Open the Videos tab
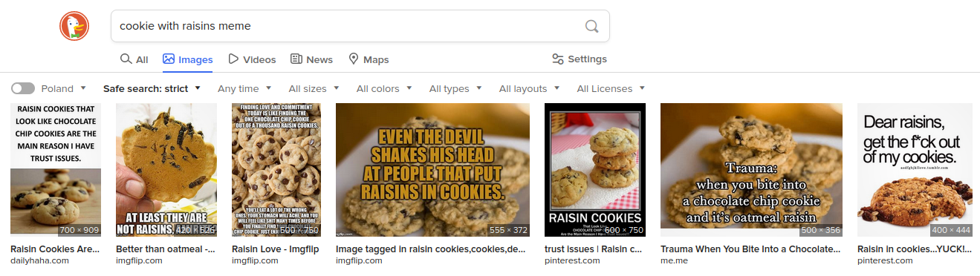The image size is (980, 276). click(252, 59)
